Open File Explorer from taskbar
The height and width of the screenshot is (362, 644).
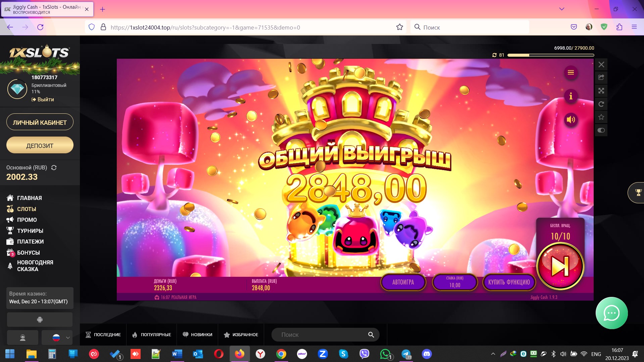coord(31,354)
